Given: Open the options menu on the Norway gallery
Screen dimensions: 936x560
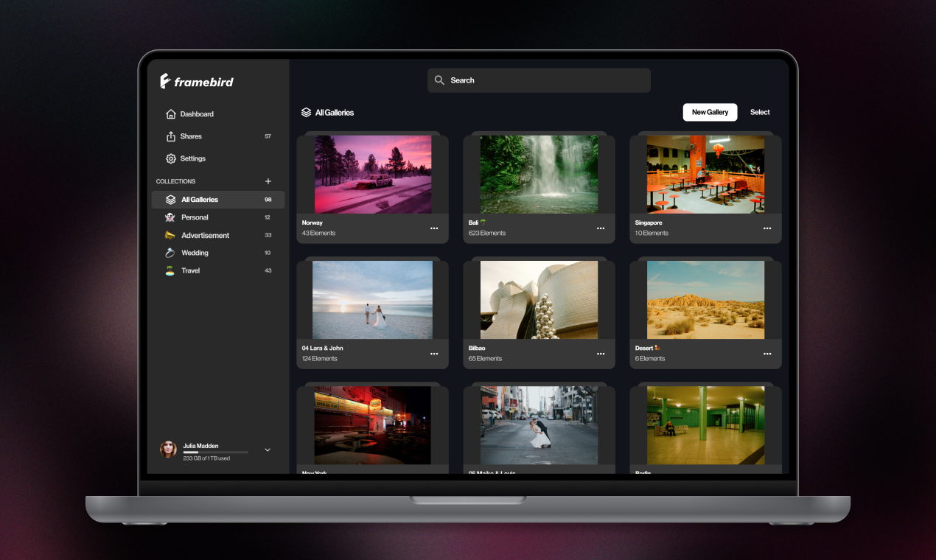Looking at the screenshot, I should pyautogui.click(x=434, y=228).
